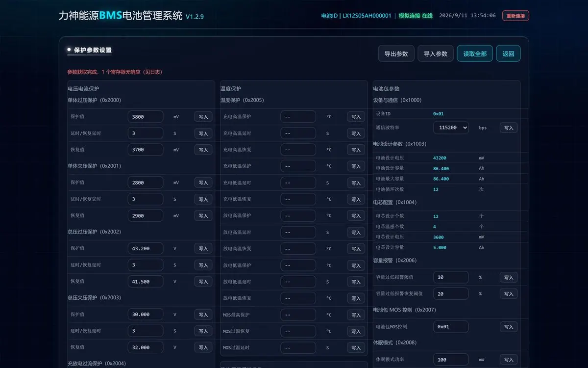Click the 电芯设计电压 value 3600
Image resolution: width=588 pixels, height=368 pixels.
(439, 237)
